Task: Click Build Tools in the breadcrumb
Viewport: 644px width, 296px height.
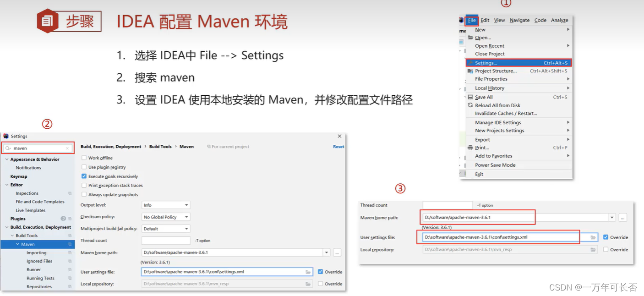Action: pyautogui.click(x=160, y=147)
